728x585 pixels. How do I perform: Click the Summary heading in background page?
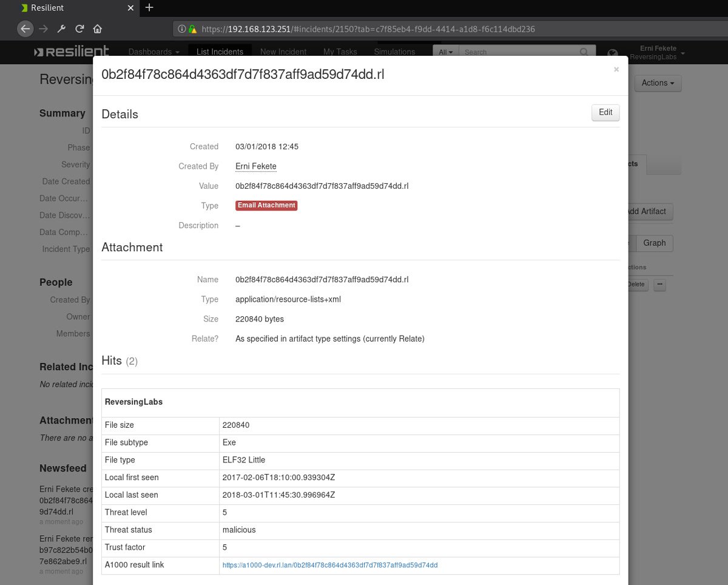[62, 113]
